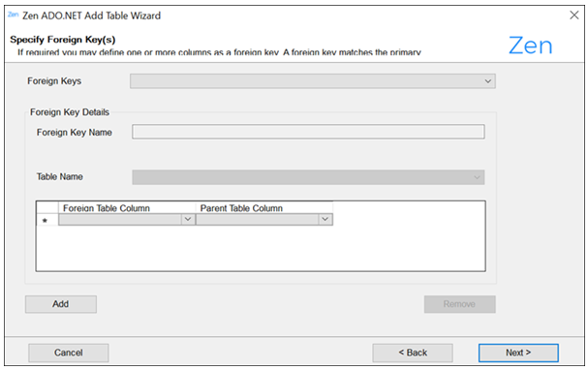Click the Zen icon in title bar
This screenshot has width=588, height=370.
(x=13, y=15)
